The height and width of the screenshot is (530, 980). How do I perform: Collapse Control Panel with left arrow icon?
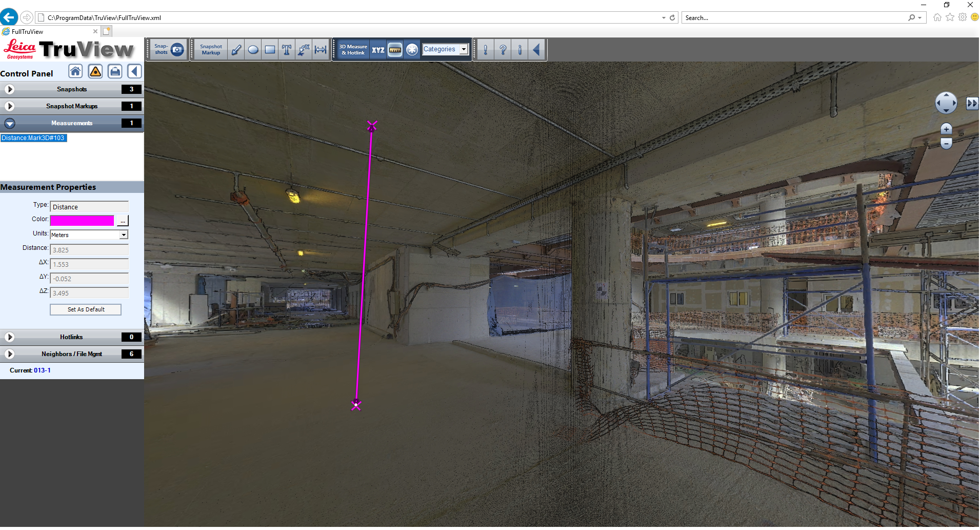click(134, 71)
